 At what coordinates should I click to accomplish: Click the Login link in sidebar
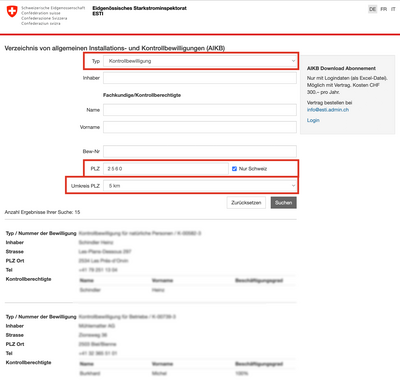[x=313, y=120]
